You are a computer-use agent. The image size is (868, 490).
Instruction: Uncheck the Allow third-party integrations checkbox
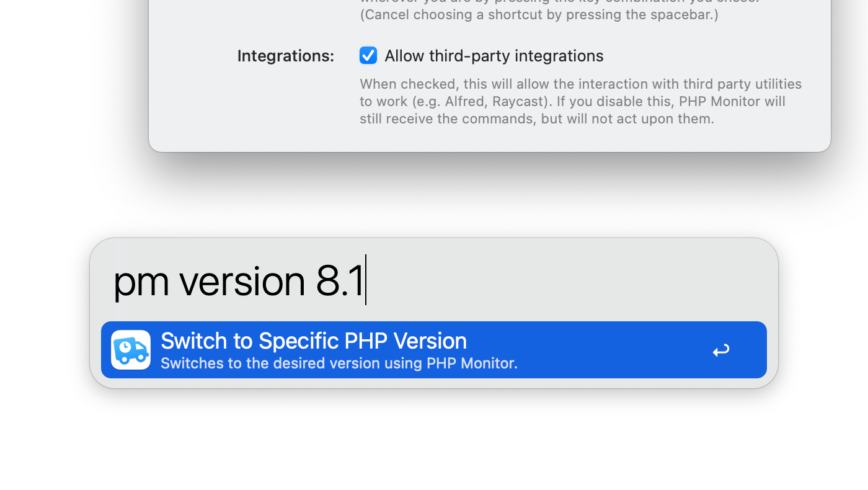368,55
